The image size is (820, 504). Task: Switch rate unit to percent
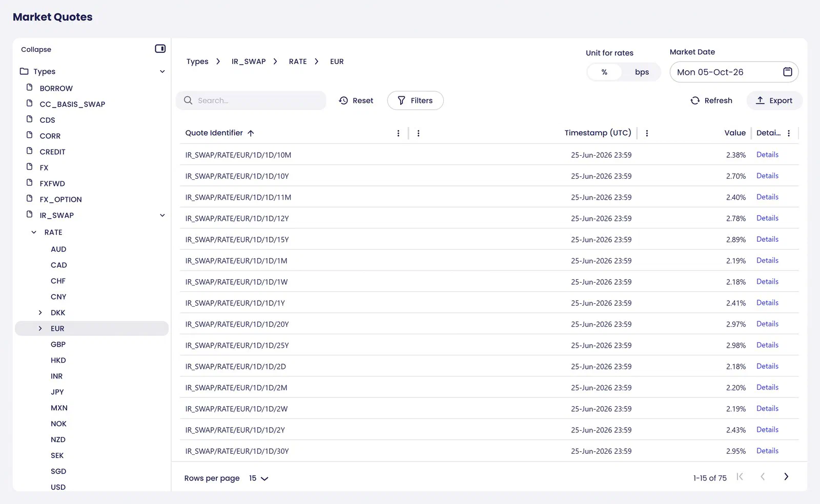(604, 72)
